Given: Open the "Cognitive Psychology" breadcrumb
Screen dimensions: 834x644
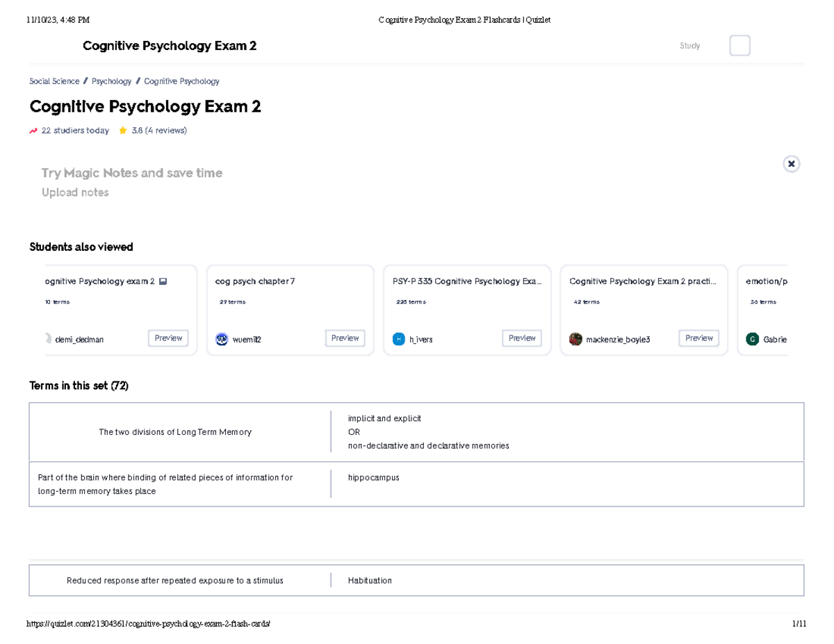Looking at the screenshot, I should [181, 81].
